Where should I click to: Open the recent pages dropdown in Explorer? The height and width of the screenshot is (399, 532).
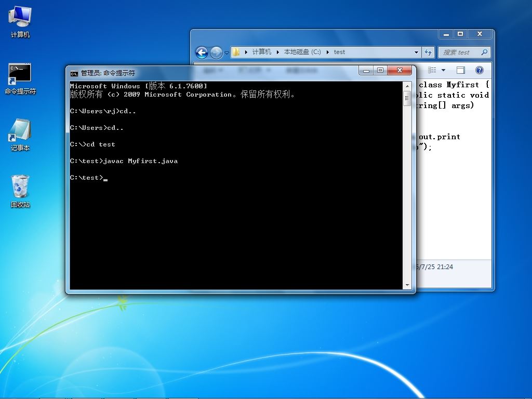[x=227, y=53]
